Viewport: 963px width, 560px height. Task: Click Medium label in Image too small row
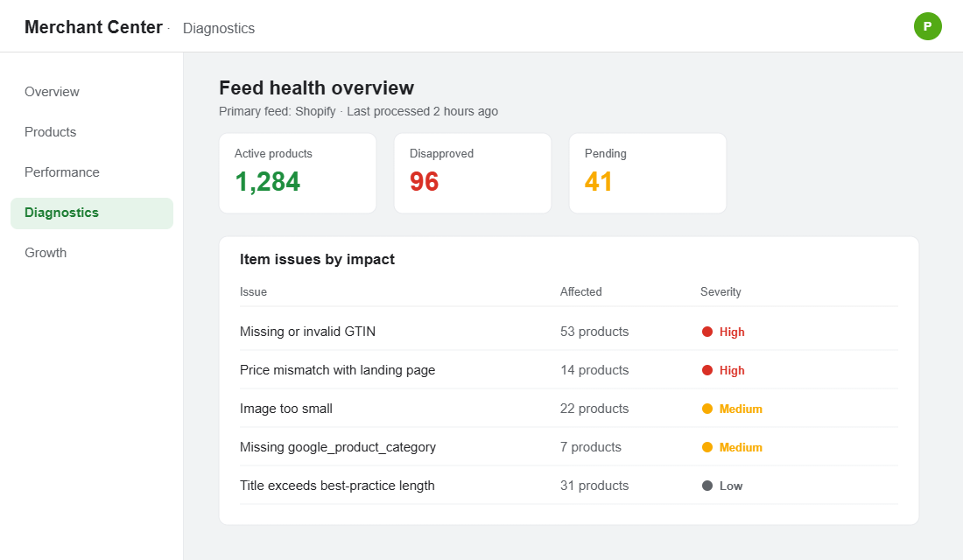coord(741,409)
